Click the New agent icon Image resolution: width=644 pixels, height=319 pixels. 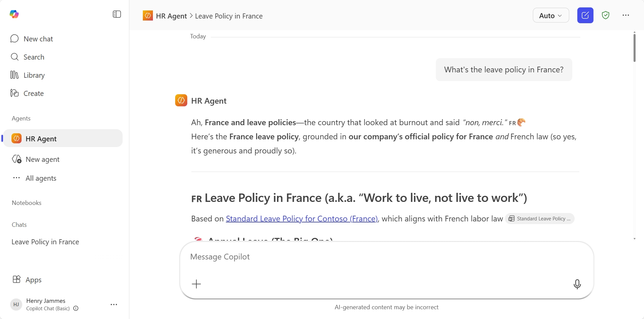point(17,159)
